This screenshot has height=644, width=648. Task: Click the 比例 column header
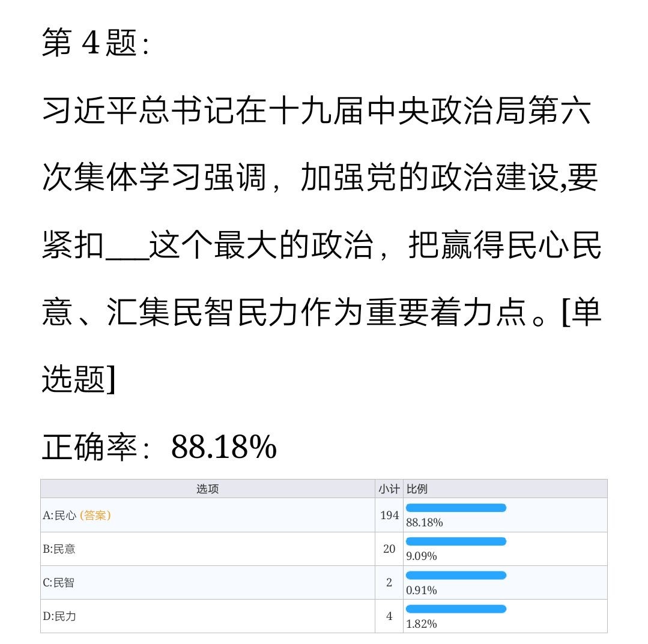pyautogui.click(x=417, y=489)
